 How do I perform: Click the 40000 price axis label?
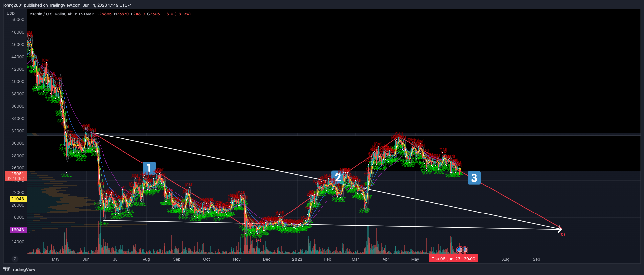pyautogui.click(x=18, y=82)
